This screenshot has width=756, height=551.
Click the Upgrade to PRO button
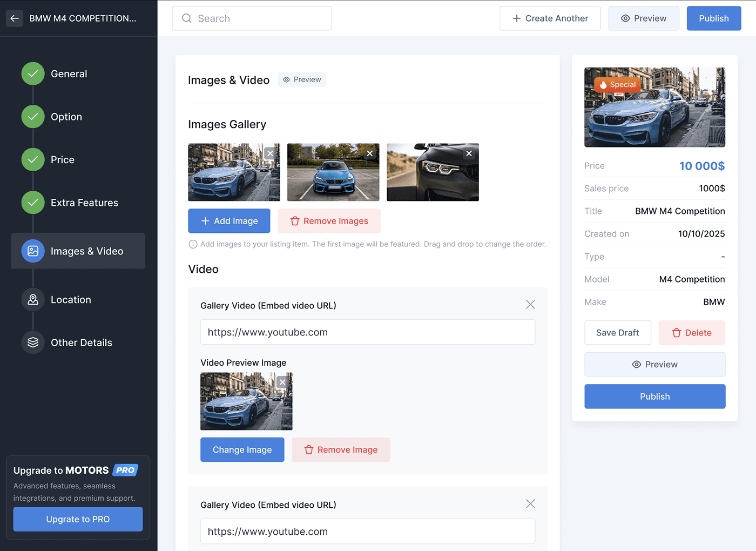pyautogui.click(x=78, y=519)
